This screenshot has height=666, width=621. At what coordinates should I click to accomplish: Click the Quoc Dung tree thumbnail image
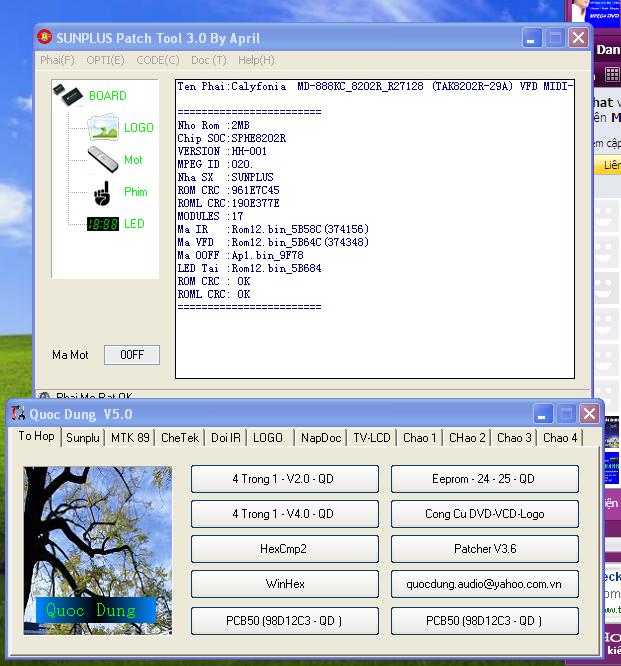coord(98,550)
